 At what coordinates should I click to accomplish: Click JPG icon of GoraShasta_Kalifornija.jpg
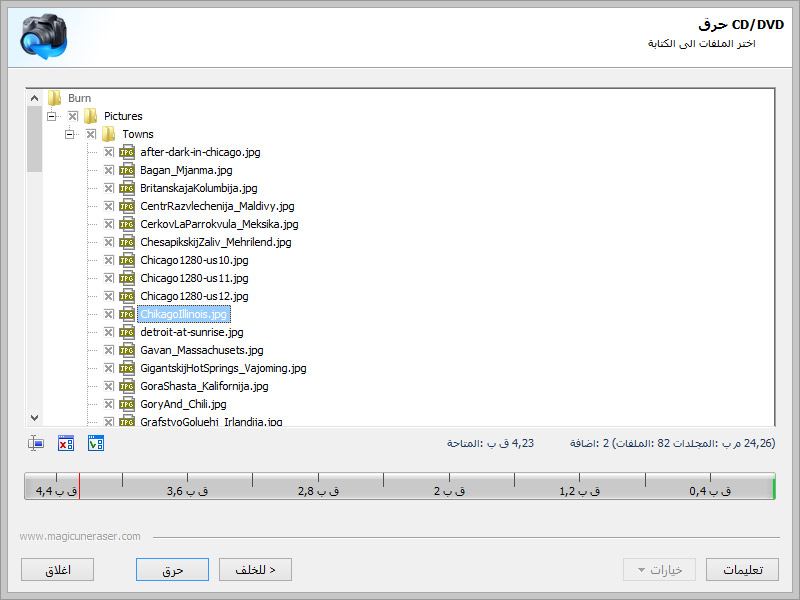pyautogui.click(x=127, y=387)
